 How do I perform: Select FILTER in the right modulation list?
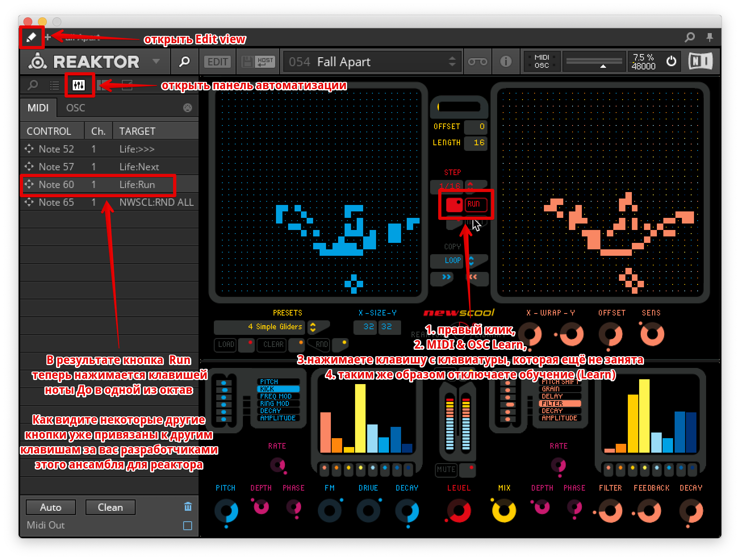(x=560, y=403)
